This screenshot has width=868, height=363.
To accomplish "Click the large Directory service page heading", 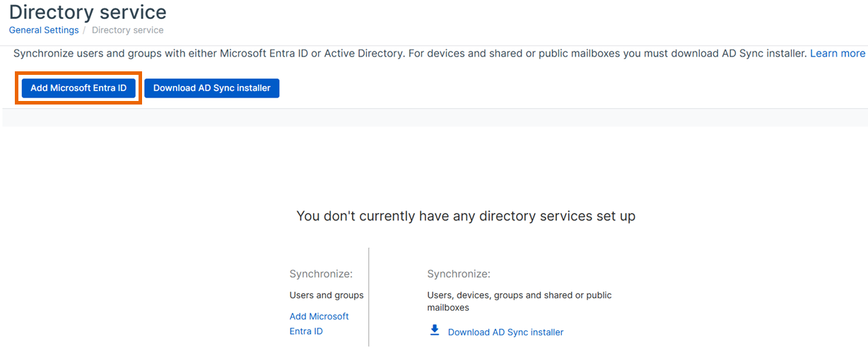I will point(88,12).
